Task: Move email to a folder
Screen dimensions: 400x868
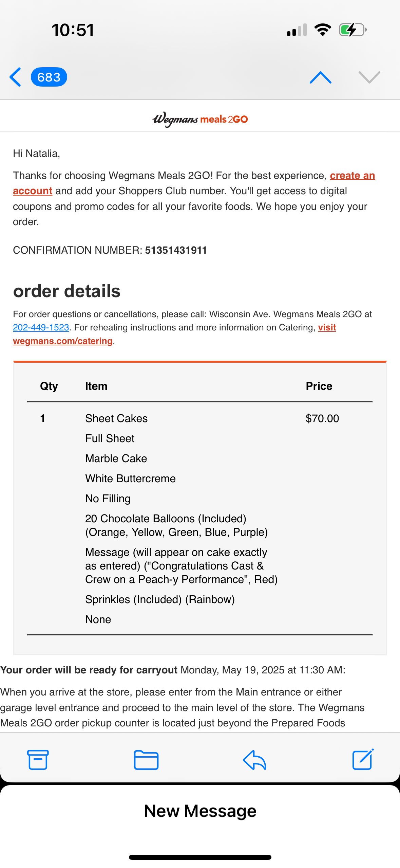Action: pos(146,760)
